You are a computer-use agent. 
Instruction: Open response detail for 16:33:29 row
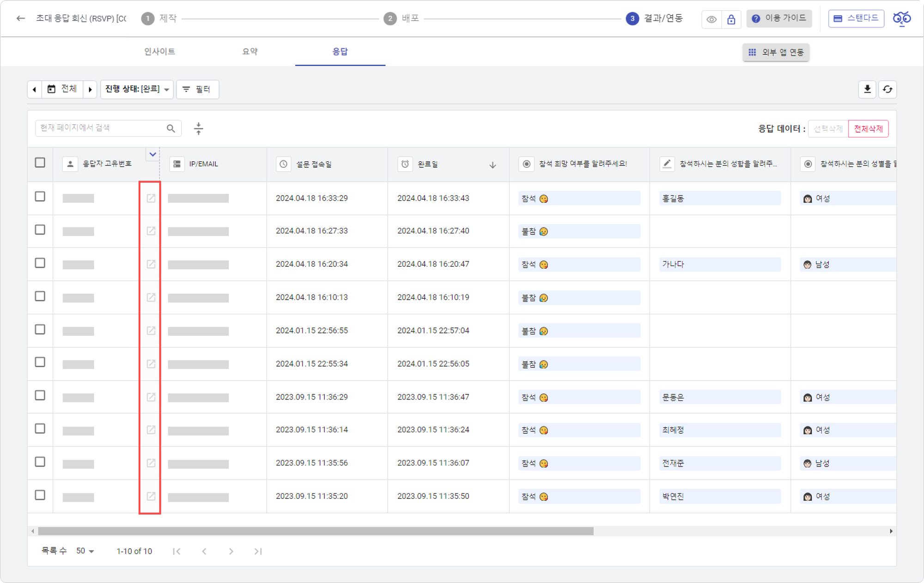point(151,198)
